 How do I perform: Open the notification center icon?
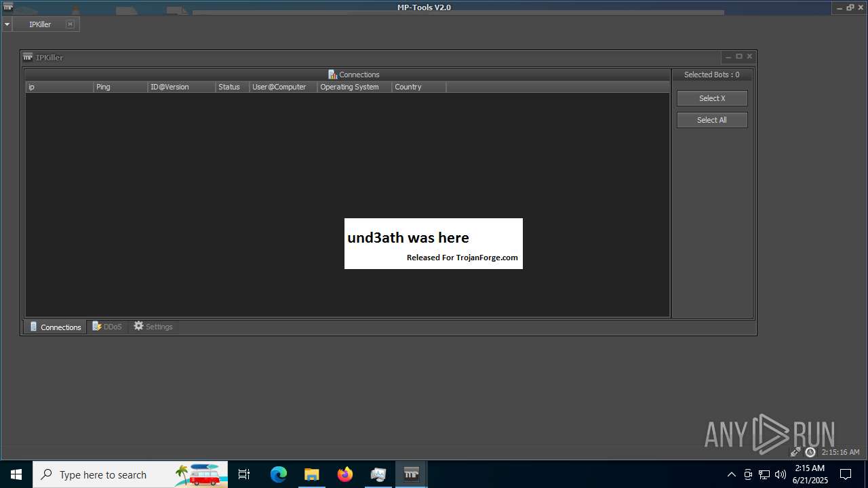point(846,474)
